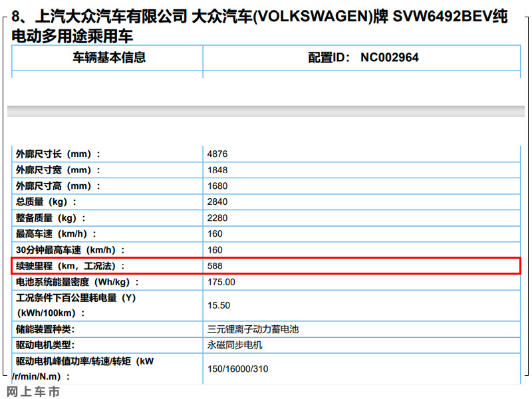Click the 外廓尺寸宽 (mm) label

pos(58,170)
